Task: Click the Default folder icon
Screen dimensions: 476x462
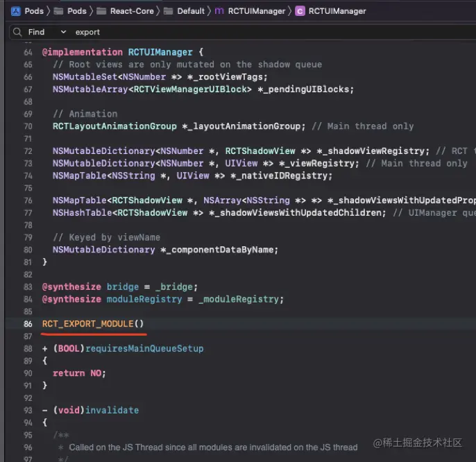Action: (168, 11)
